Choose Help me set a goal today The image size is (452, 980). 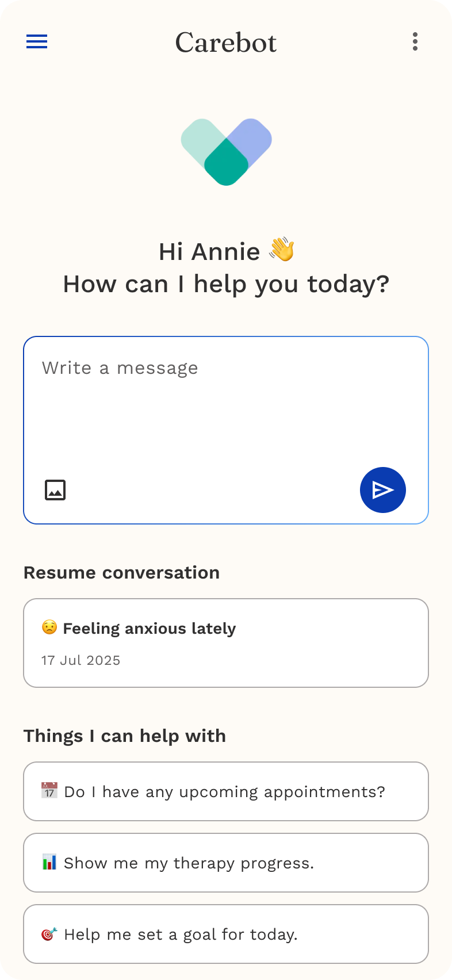pos(226,934)
